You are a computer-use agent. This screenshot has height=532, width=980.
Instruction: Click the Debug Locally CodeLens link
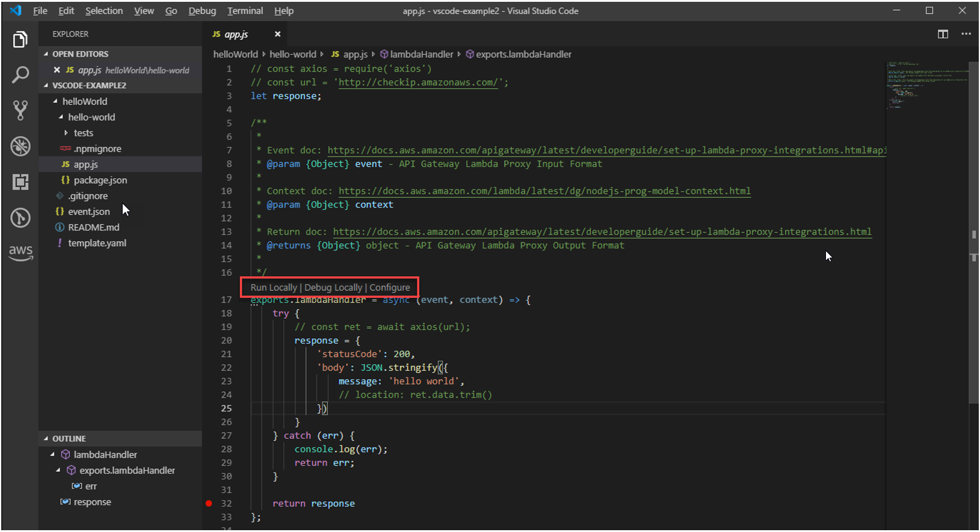333,288
